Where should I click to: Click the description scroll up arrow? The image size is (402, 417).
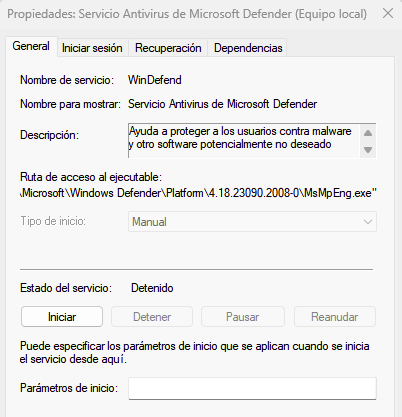[368, 133]
